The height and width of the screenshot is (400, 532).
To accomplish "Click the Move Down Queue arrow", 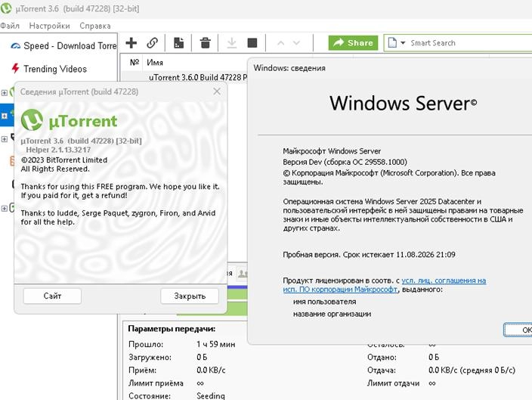I will click(296, 43).
